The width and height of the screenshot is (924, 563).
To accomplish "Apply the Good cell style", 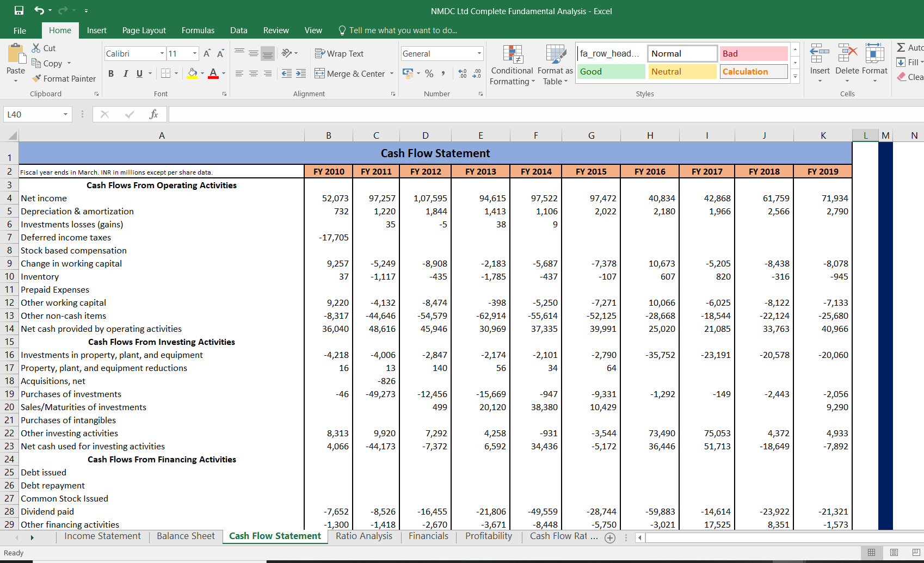I will (x=611, y=71).
